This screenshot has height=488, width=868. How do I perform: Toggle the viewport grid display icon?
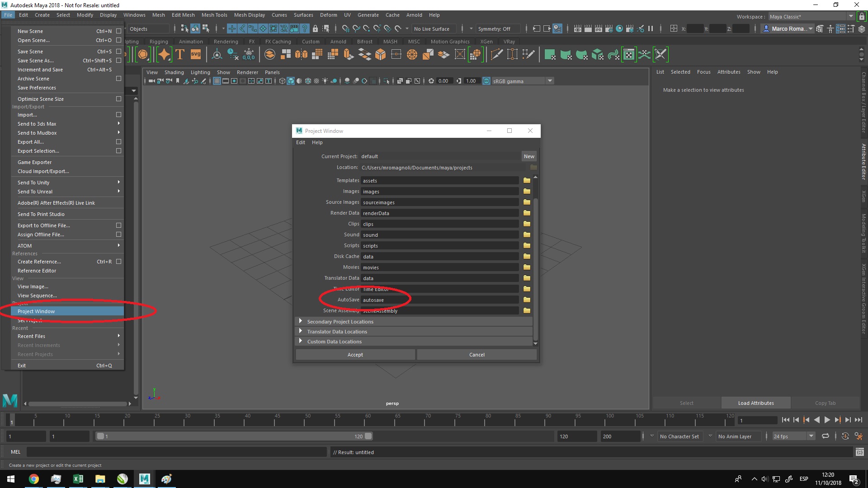click(x=217, y=81)
